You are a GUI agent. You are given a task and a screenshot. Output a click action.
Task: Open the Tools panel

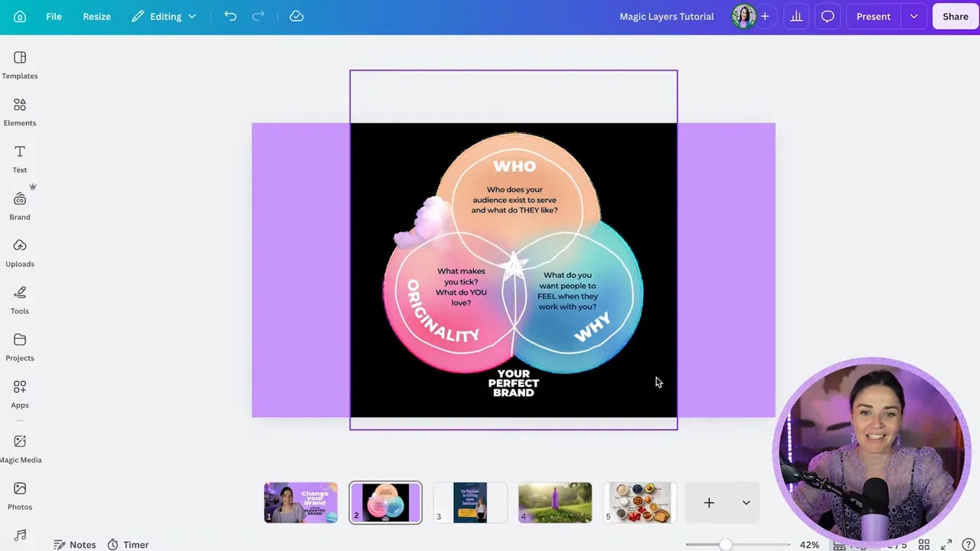tap(20, 300)
